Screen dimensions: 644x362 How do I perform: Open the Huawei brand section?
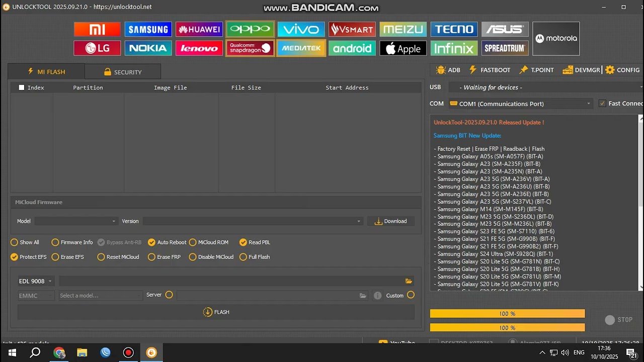pyautogui.click(x=199, y=29)
